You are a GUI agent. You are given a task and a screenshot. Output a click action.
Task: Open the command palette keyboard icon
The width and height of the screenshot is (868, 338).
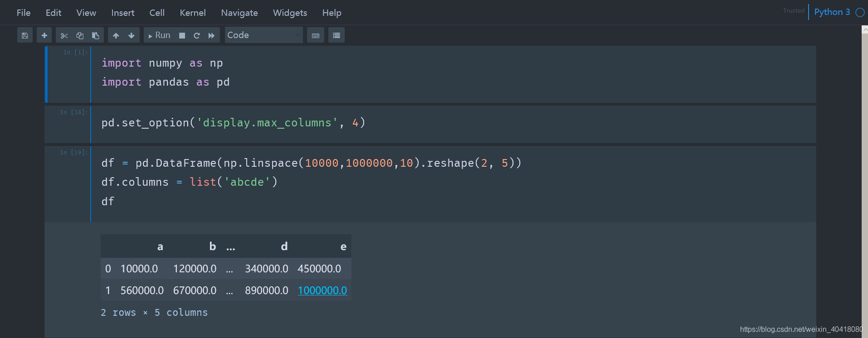coord(316,35)
